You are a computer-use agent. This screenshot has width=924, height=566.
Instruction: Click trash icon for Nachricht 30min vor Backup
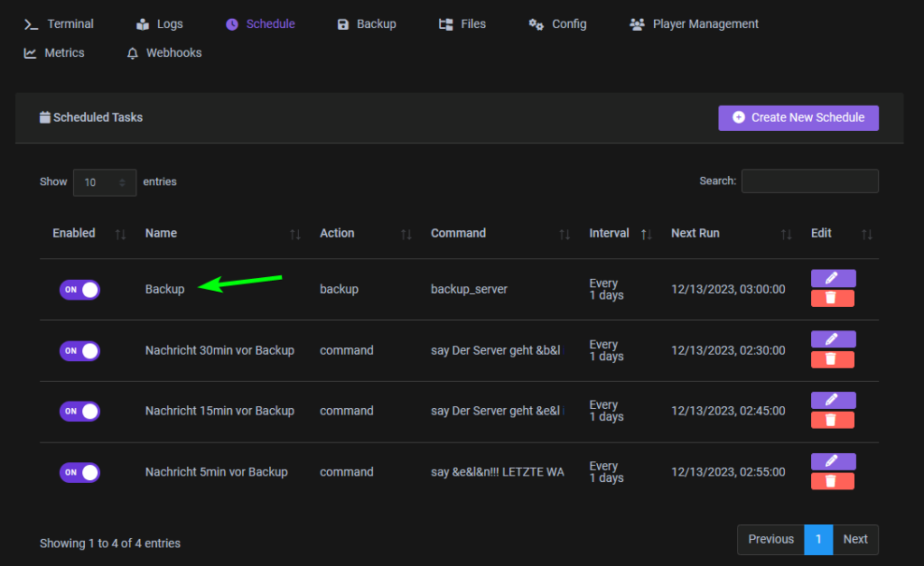(x=833, y=359)
